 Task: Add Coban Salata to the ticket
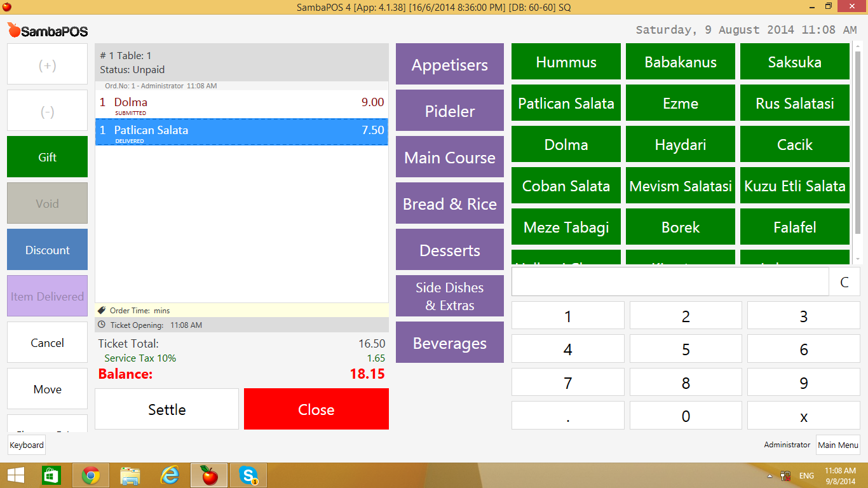(x=566, y=186)
